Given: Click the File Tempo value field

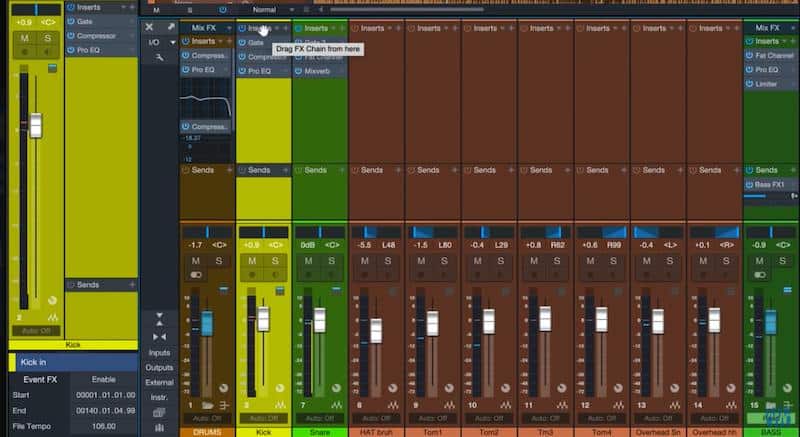Looking at the screenshot, I should click(104, 426).
